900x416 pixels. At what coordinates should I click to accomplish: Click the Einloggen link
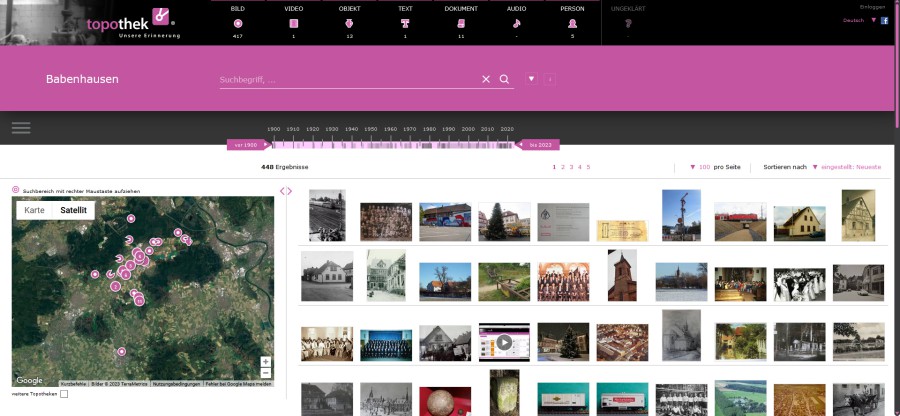point(872,7)
